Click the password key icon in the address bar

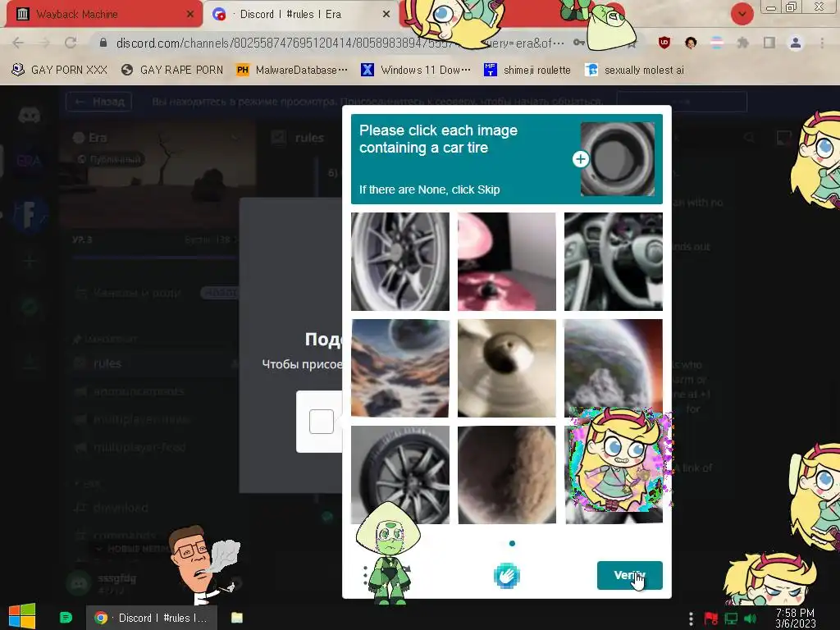click(579, 43)
